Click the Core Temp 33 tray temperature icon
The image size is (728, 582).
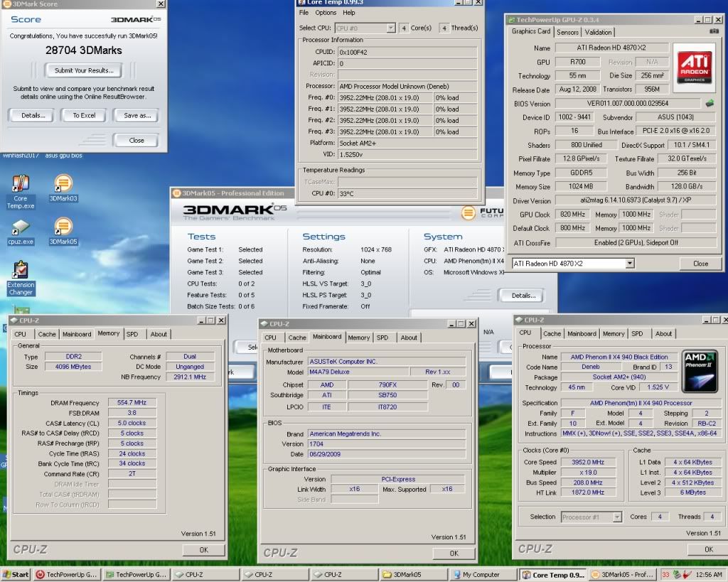pyautogui.click(x=665, y=575)
